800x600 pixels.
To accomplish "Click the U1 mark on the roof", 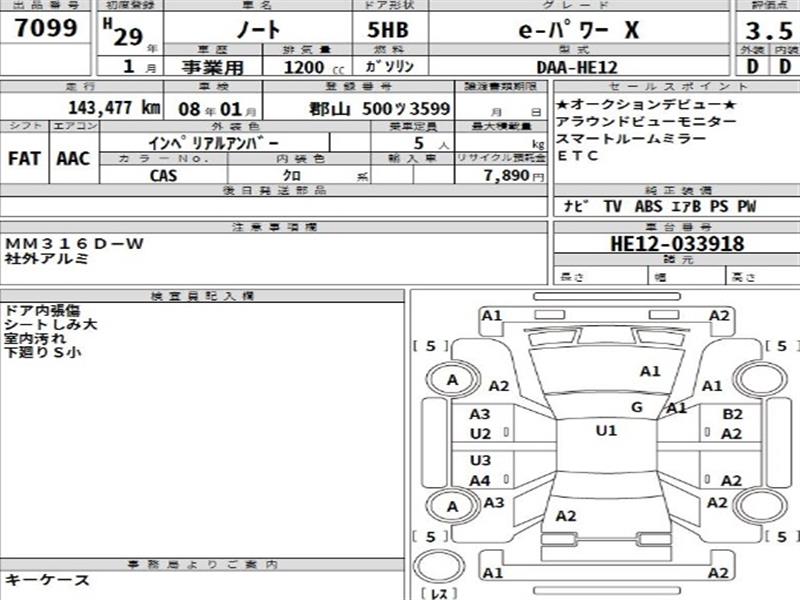I will (x=606, y=431).
